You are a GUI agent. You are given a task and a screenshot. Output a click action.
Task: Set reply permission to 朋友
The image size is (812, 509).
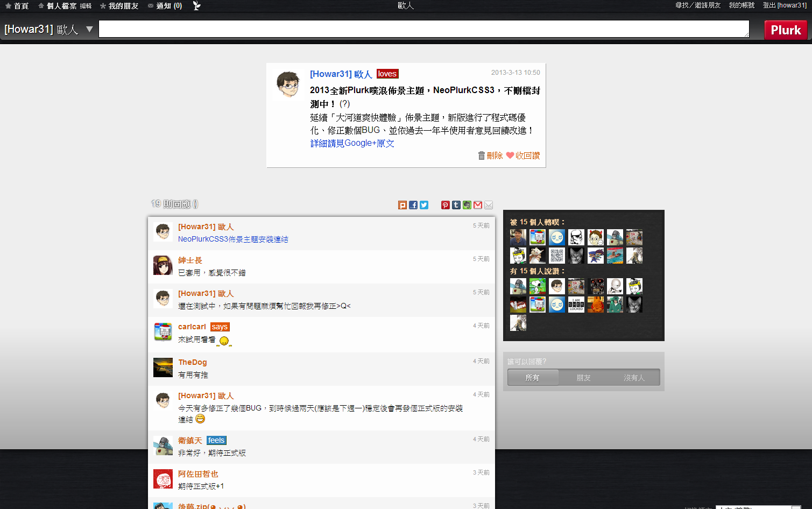click(583, 378)
